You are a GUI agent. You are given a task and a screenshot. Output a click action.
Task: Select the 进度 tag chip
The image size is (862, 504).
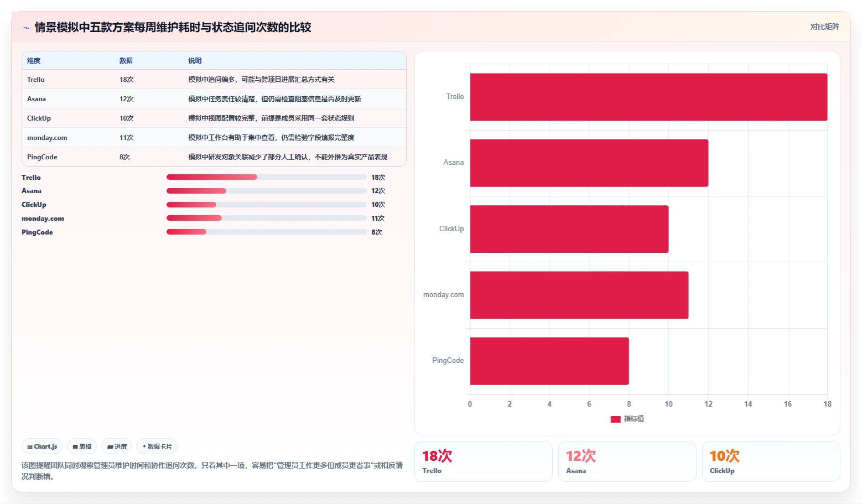click(117, 446)
